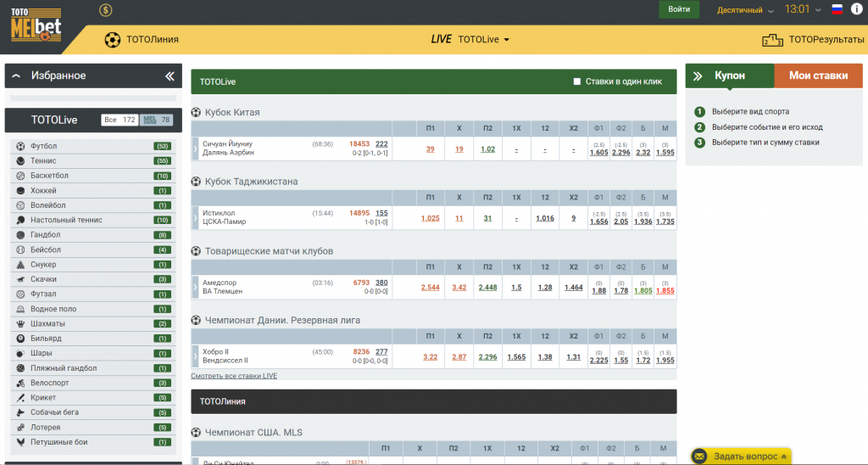Click the Russian flag language icon
The width and height of the screenshot is (868, 465).
point(837,10)
